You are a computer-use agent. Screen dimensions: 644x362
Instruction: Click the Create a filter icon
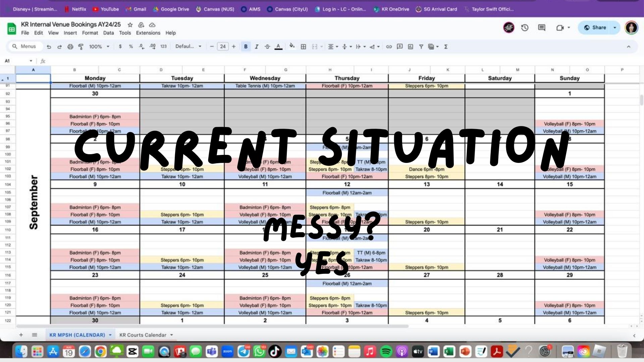coord(421,47)
